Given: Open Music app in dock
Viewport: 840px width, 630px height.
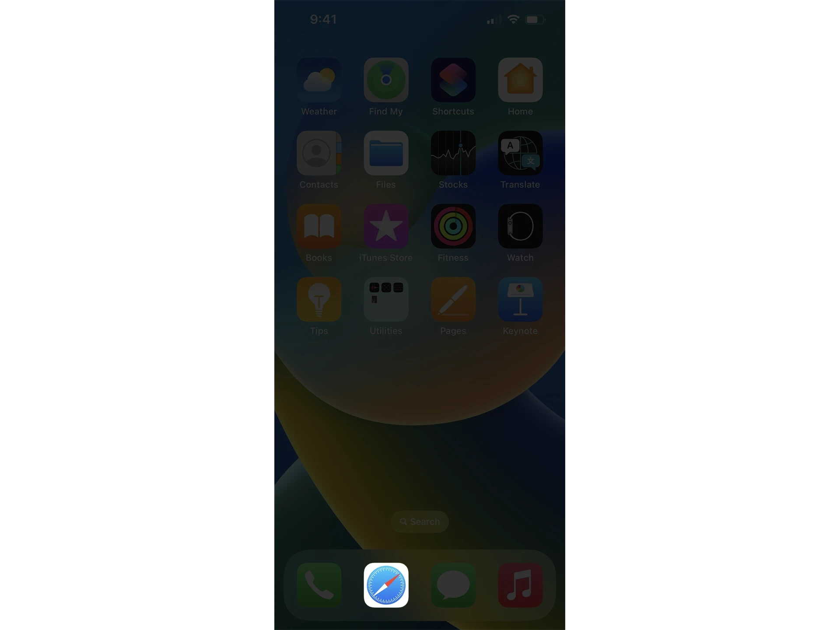Looking at the screenshot, I should click(520, 585).
